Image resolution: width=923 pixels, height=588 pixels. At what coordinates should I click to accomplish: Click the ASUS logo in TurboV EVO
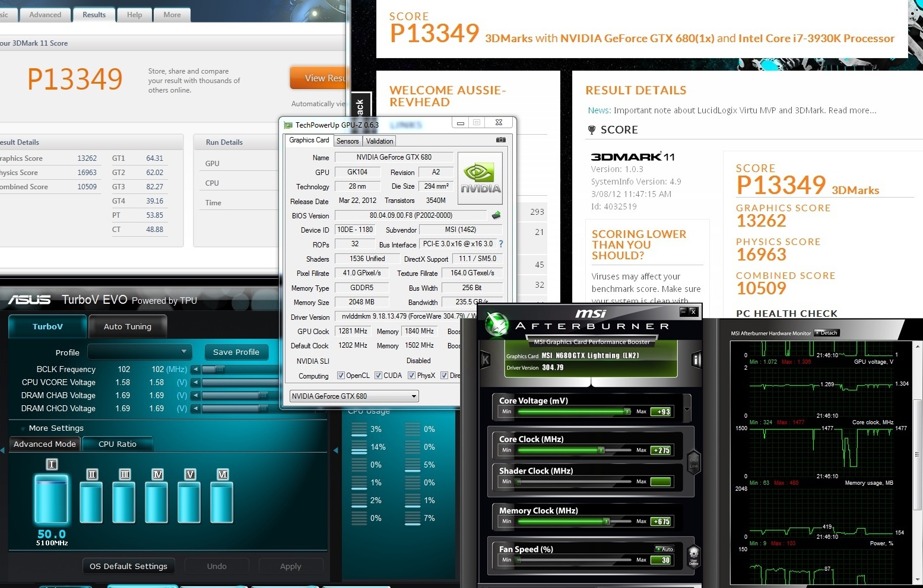29,300
